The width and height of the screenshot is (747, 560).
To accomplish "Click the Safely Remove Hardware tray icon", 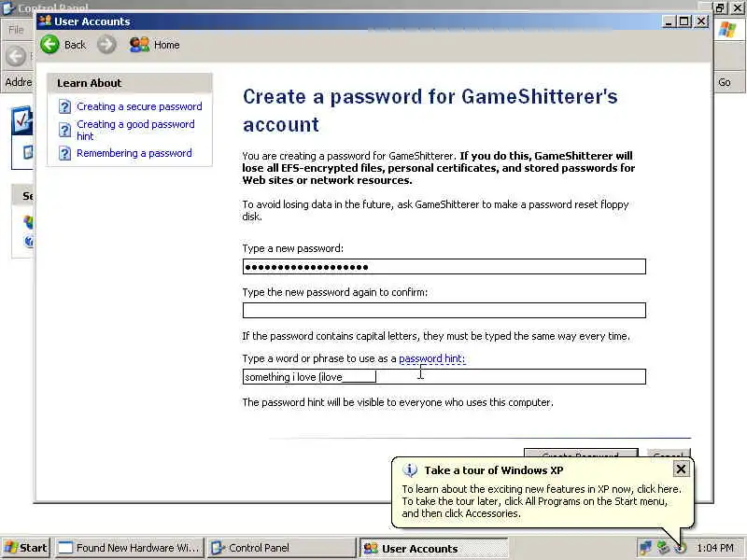I will click(x=663, y=548).
